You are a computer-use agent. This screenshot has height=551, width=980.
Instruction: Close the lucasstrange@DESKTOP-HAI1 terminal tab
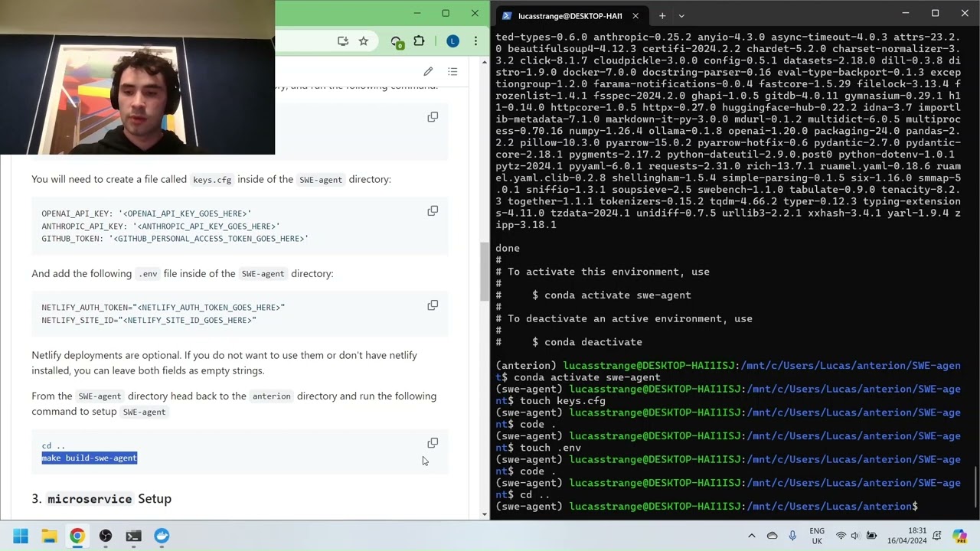tap(635, 15)
